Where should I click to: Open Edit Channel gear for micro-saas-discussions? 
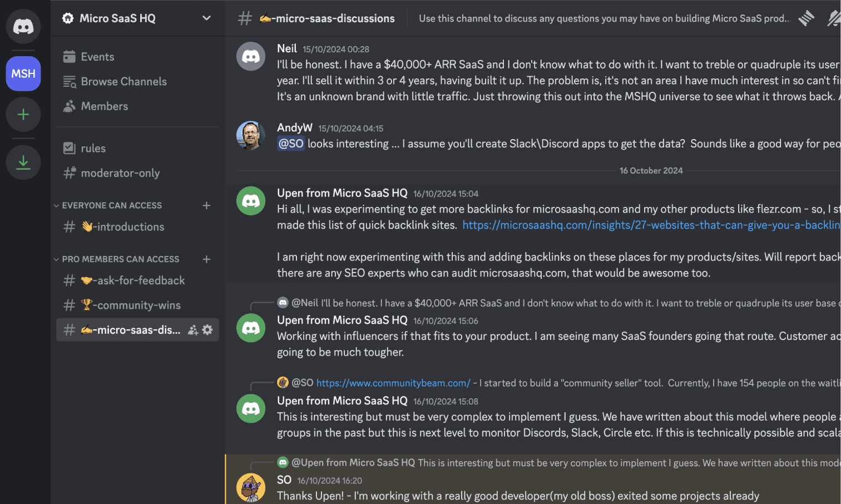coord(207,330)
